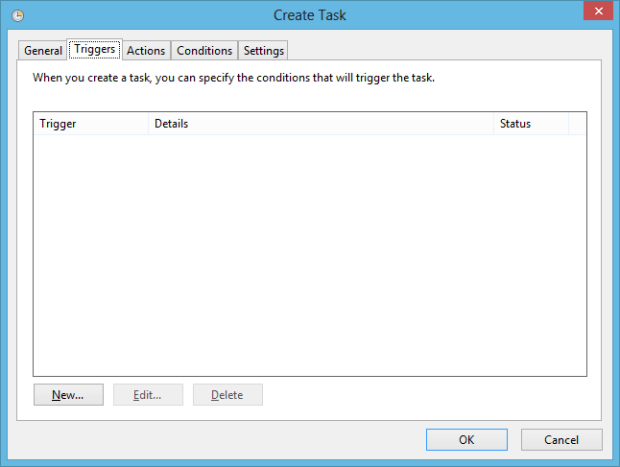Open the Settings tab
The image size is (620, 467).
(x=263, y=51)
